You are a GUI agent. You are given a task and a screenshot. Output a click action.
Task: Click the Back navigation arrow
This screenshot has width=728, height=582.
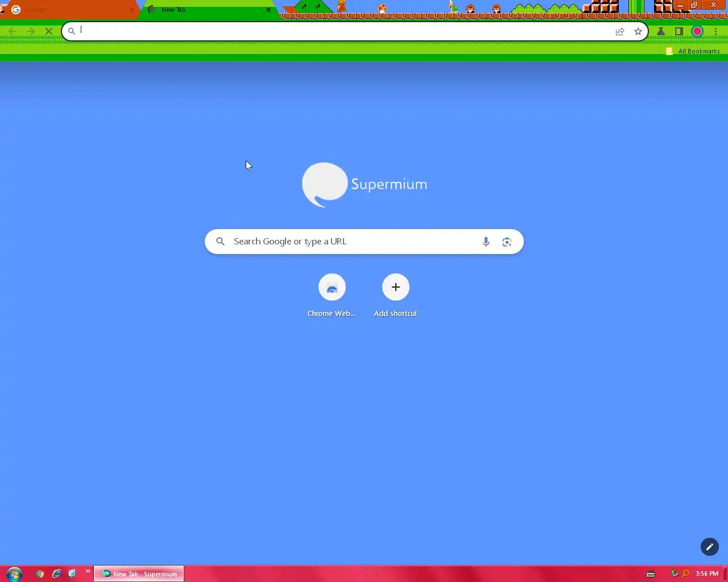pos(13,31)
